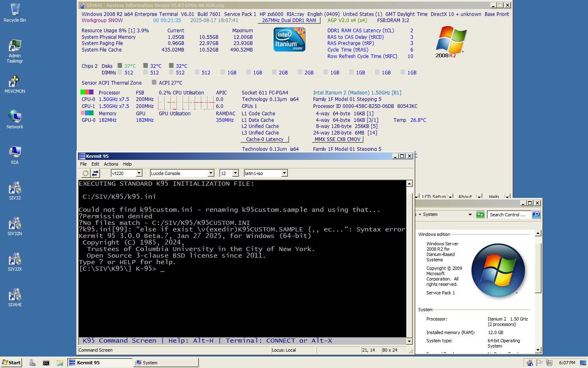Select the MSVCMON desktop icon

pos(15,84)
